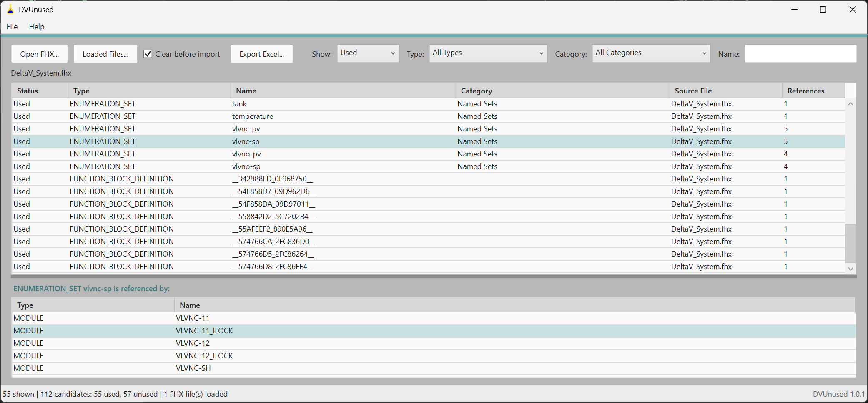868x403 pixels.
Task: Select the row __574766D8_2FC86EE4__
Action: [x=429, y=267]
